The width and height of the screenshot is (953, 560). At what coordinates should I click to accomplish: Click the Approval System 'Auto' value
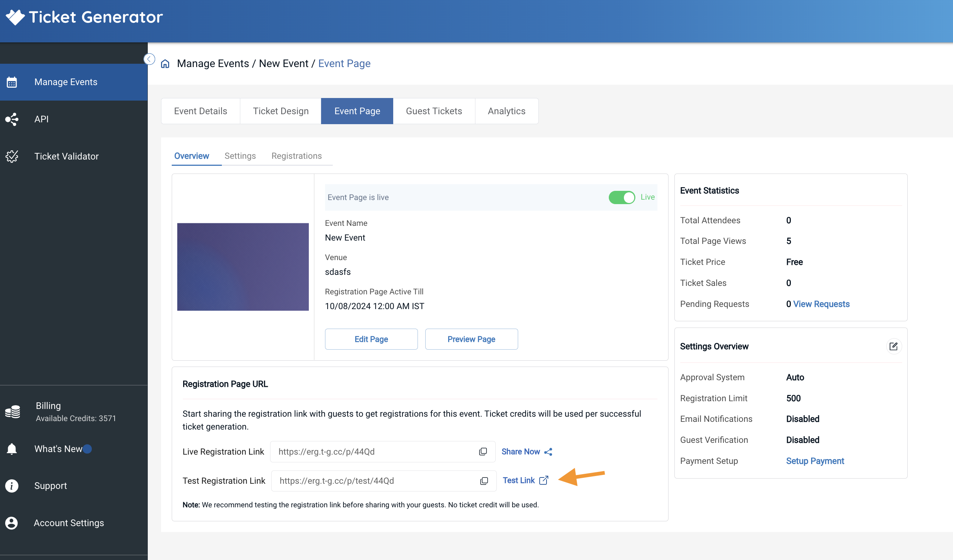click(795, 377)
